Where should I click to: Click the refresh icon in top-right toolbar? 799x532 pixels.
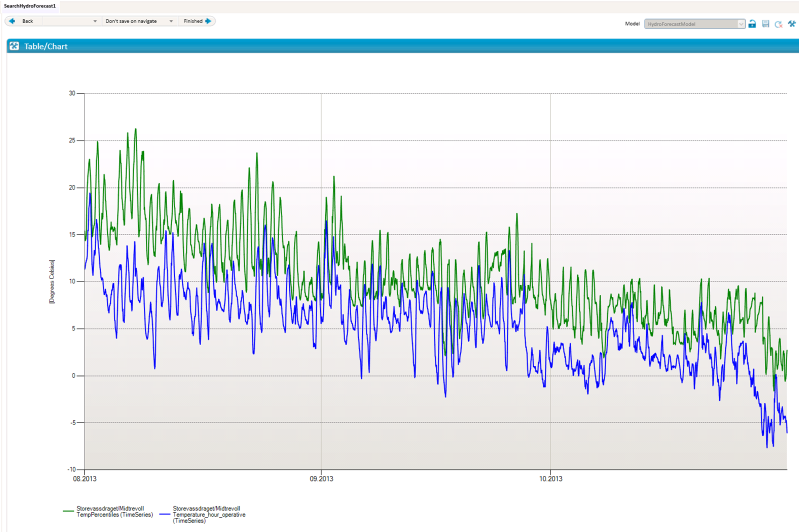tap(778, 23)
